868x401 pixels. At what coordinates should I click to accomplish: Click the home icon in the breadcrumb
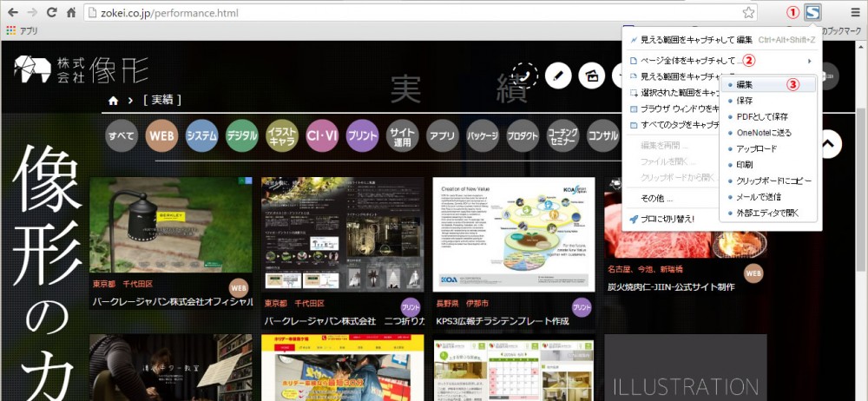point(114,101)
